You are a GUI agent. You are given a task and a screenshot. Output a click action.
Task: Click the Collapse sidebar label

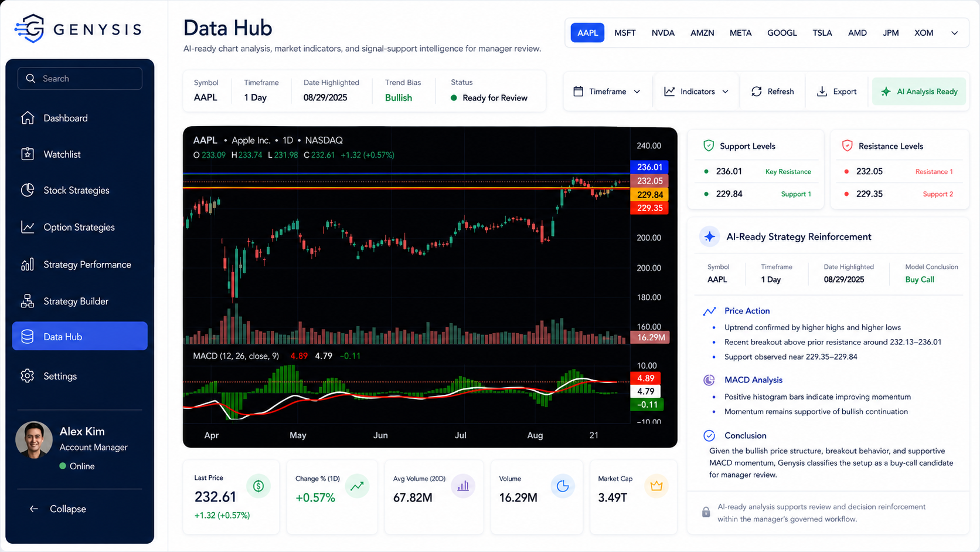[x=68, y=509]
